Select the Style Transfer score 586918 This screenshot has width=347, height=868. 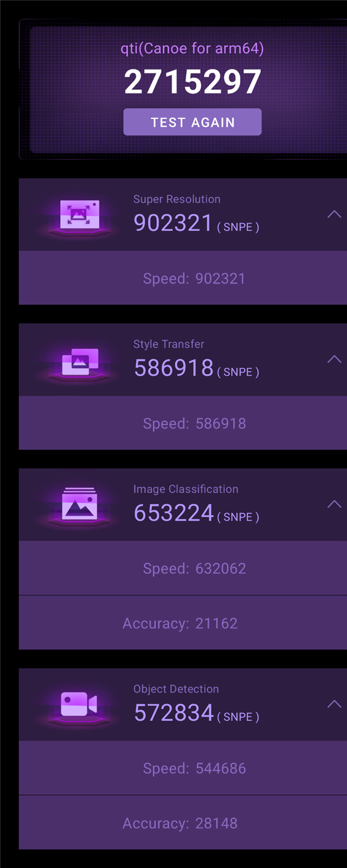coord(173,367)
